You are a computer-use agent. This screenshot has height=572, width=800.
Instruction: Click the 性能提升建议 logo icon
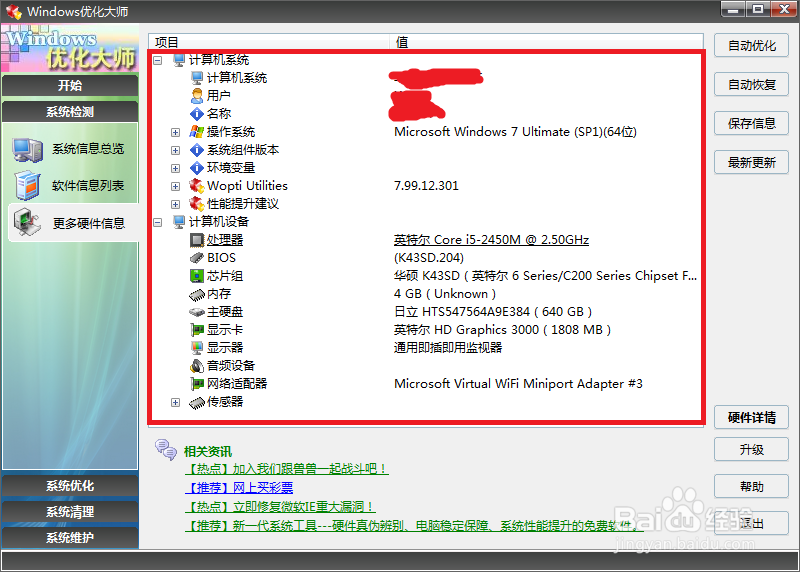point(197,204)
